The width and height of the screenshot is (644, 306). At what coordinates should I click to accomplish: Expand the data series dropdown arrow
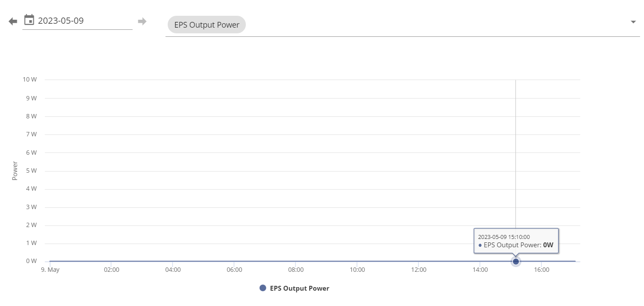point(633,22)
